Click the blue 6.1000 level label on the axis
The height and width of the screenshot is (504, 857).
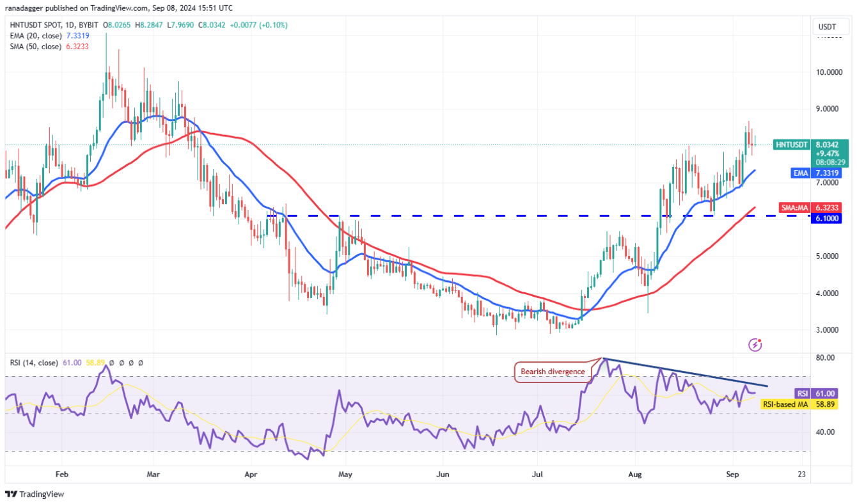point(826,218)
